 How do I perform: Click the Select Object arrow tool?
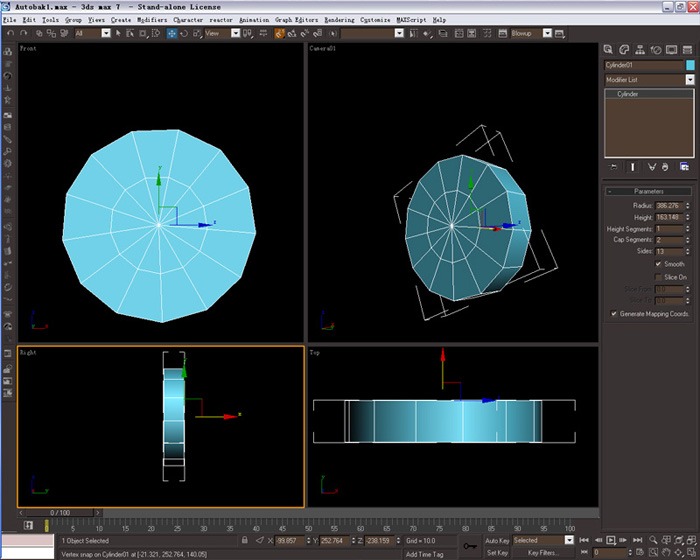pos(118,33)
